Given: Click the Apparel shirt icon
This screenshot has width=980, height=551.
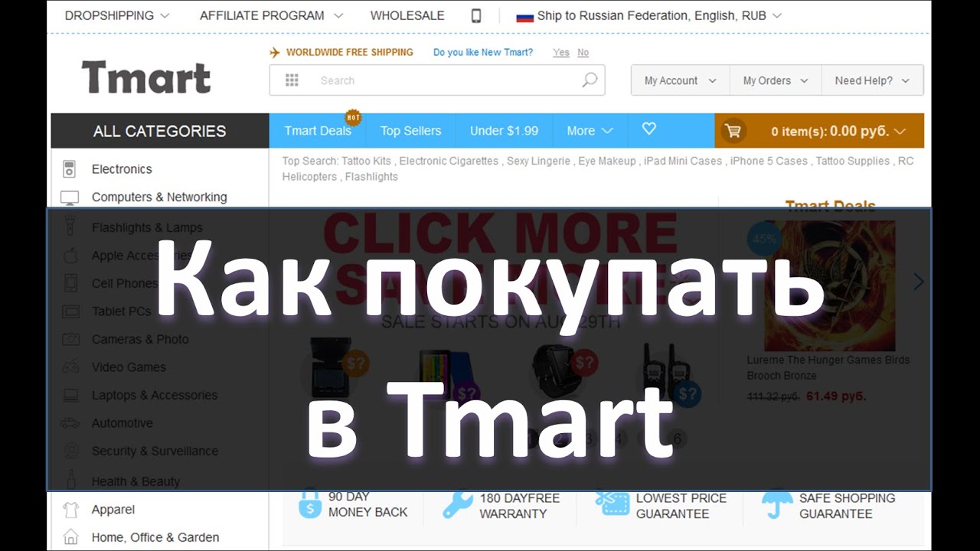Looking at the screenshot, I should 70,510.
